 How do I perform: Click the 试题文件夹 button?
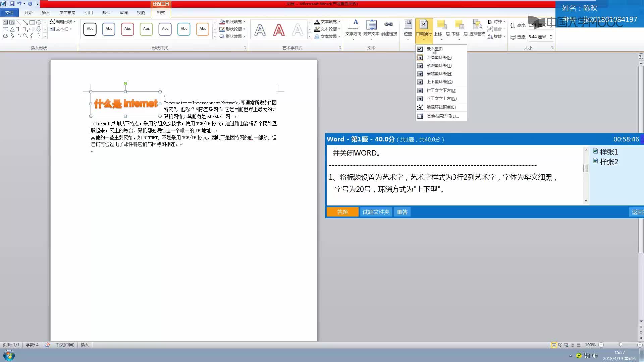(376, 212)
